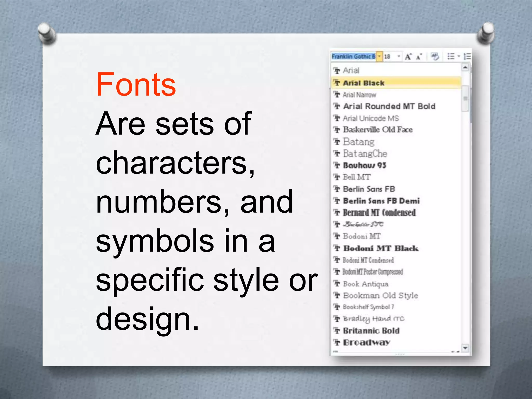This screenshot has height=399, width=532.
Task: Click the Numbering list icon
Action: click(x=467, y=56)
